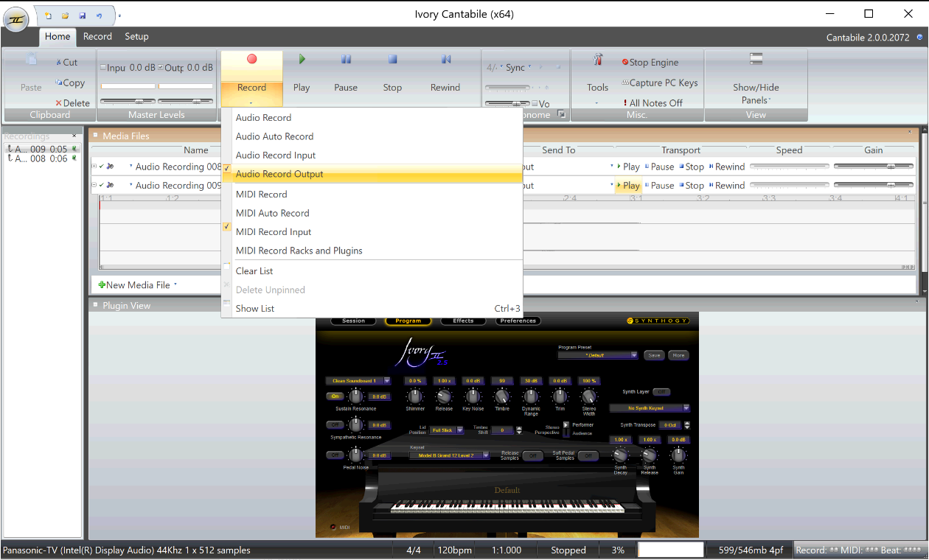Image resolution: width=929 pixels, height=560 pixels.
Task: Select MIDI Record Input menu item
Action: 372,232
